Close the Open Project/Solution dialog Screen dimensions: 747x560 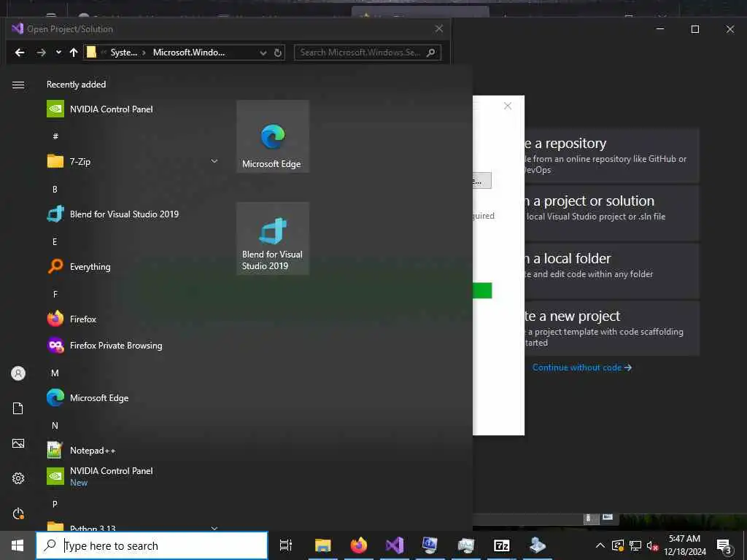point(439,29)
